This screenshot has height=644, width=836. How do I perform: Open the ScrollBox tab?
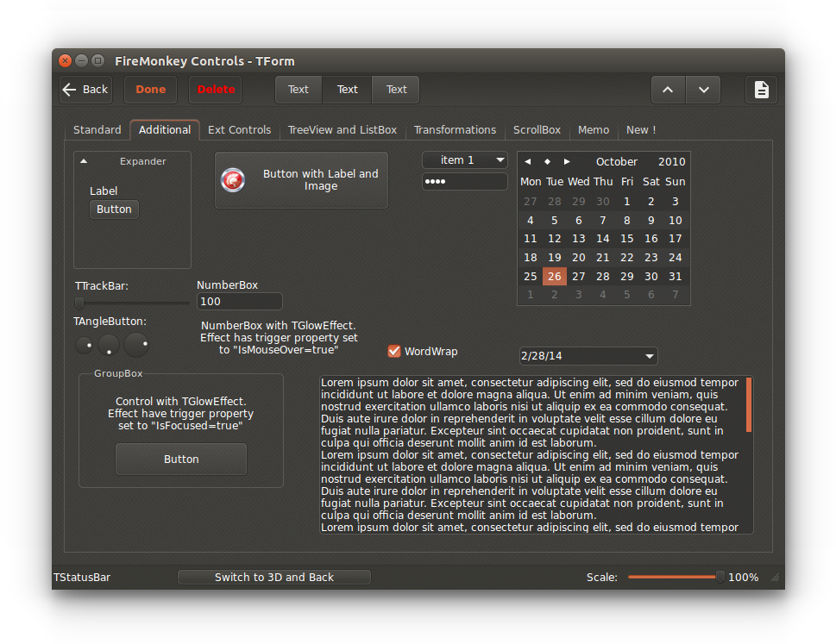coord(537,130)
